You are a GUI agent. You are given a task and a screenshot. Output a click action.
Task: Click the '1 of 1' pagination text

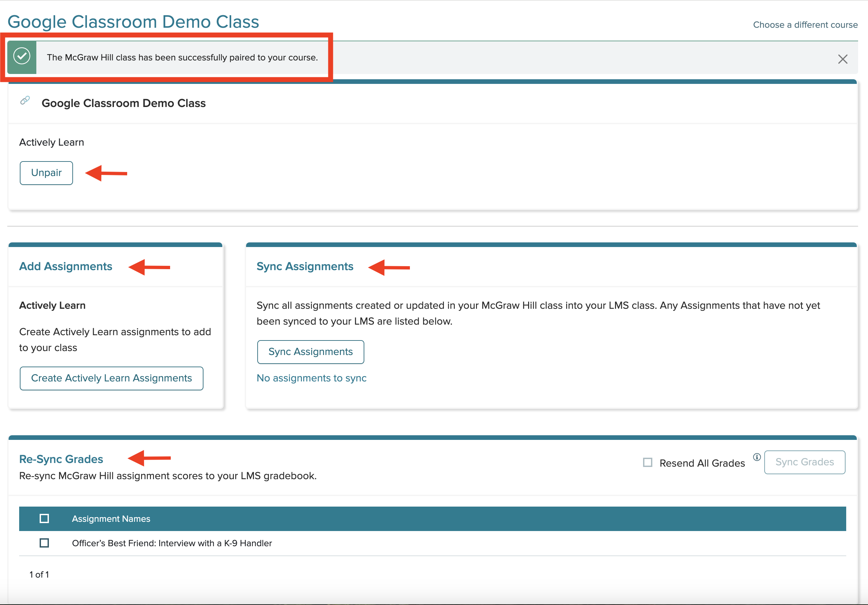tap(39, 575)
